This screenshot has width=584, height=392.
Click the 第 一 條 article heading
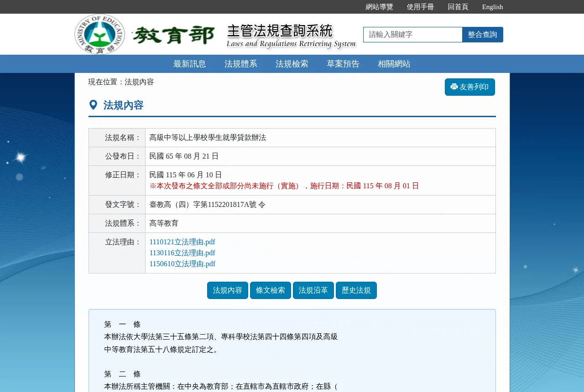[x=122, y=325]
